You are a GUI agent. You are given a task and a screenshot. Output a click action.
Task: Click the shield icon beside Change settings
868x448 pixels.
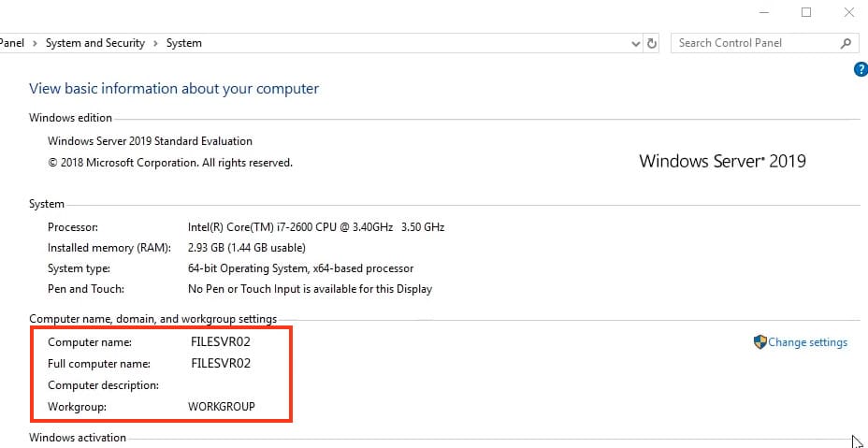759,342
